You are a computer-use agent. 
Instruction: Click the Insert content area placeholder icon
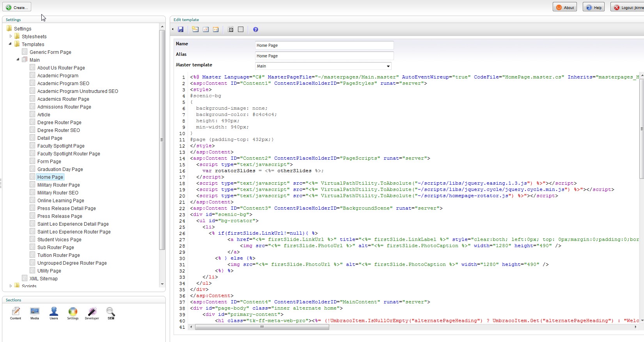(231, 29)
